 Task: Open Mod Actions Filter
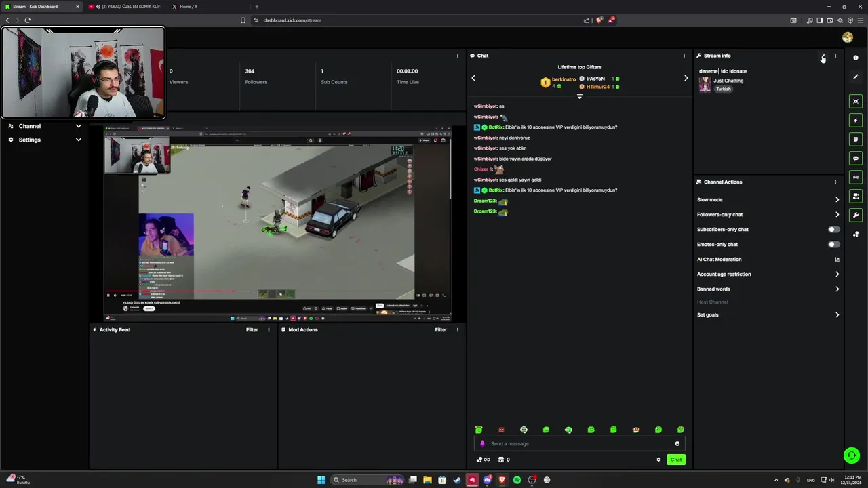[x=441, y=329]
